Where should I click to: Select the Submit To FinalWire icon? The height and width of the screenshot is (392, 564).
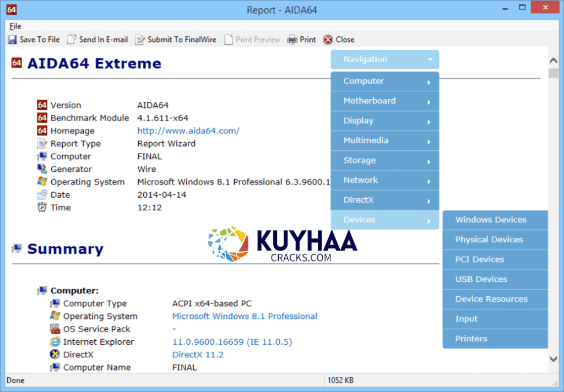pos(140,39)
